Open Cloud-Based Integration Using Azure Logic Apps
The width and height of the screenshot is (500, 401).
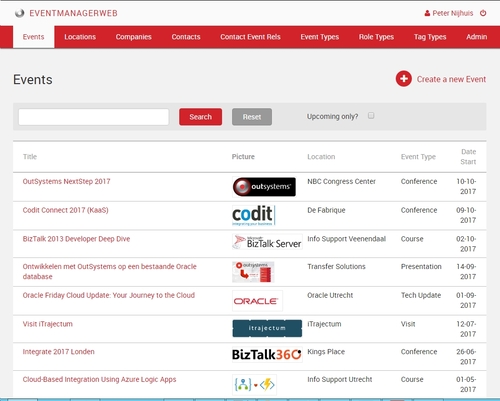tap(99, 380)
